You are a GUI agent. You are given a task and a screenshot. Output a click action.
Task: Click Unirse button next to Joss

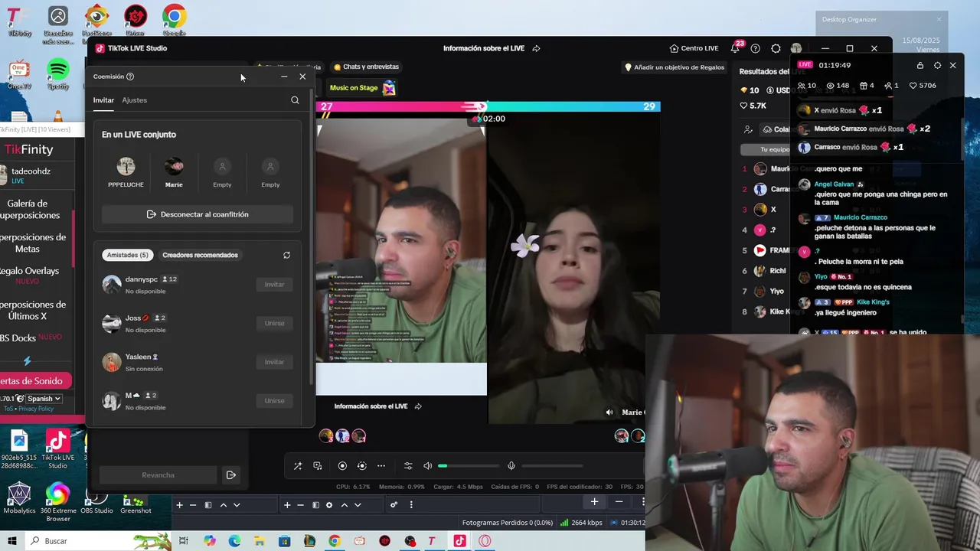click(274, 324)
